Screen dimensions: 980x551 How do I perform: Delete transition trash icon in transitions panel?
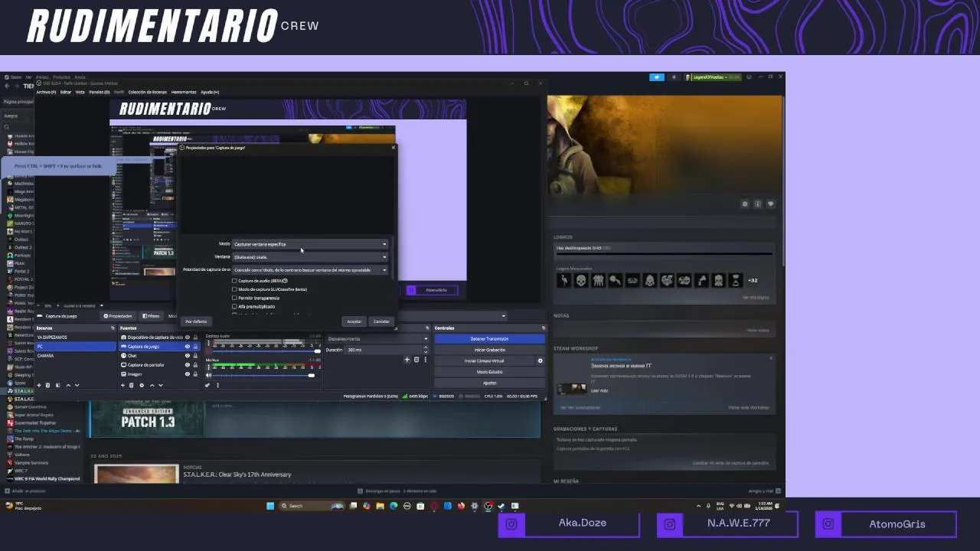(x=416, y=360)
